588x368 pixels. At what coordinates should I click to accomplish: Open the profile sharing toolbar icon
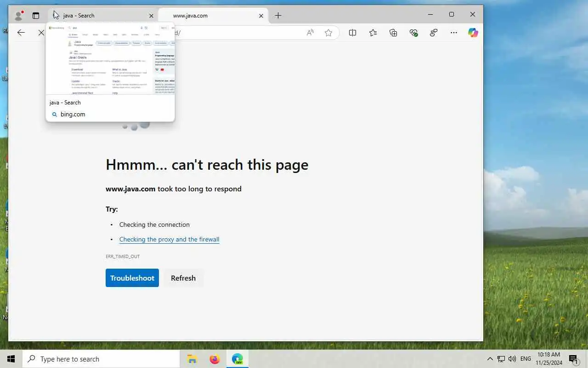click(434, 33)
